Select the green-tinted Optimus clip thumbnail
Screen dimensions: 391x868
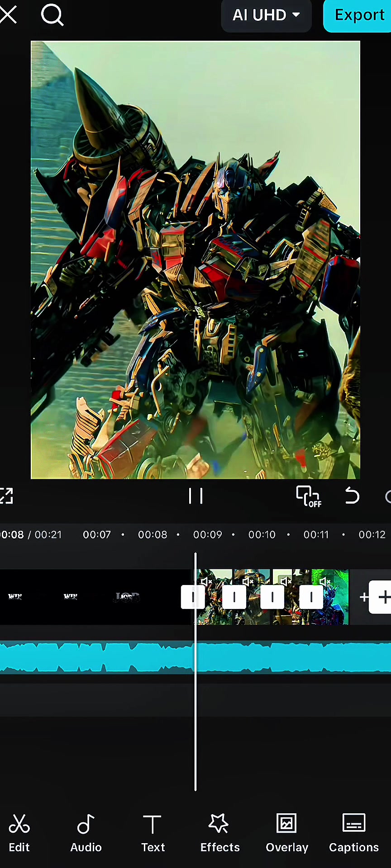330,597
